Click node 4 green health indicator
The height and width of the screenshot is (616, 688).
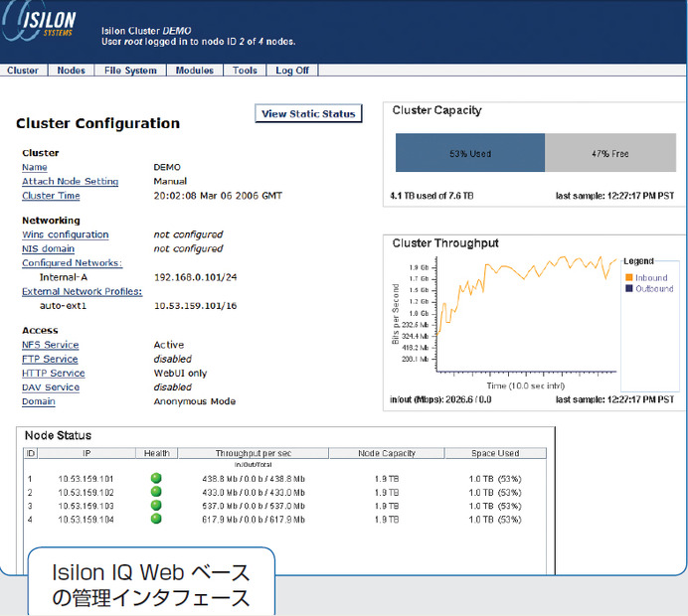(156, 519)
